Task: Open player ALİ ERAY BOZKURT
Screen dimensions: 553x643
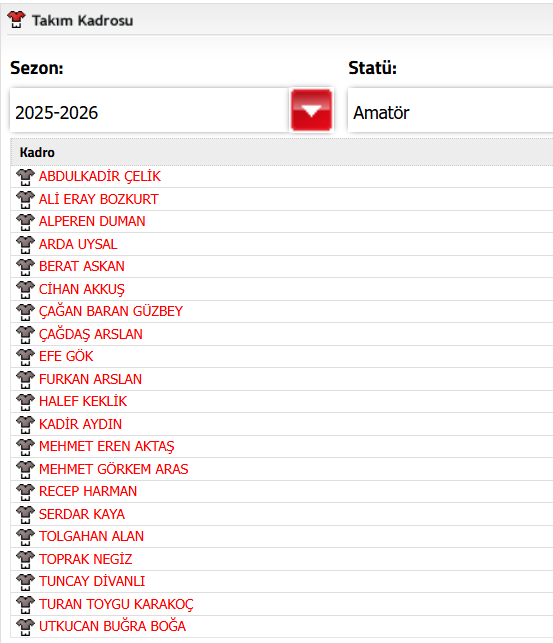Action: pos(98,199)
